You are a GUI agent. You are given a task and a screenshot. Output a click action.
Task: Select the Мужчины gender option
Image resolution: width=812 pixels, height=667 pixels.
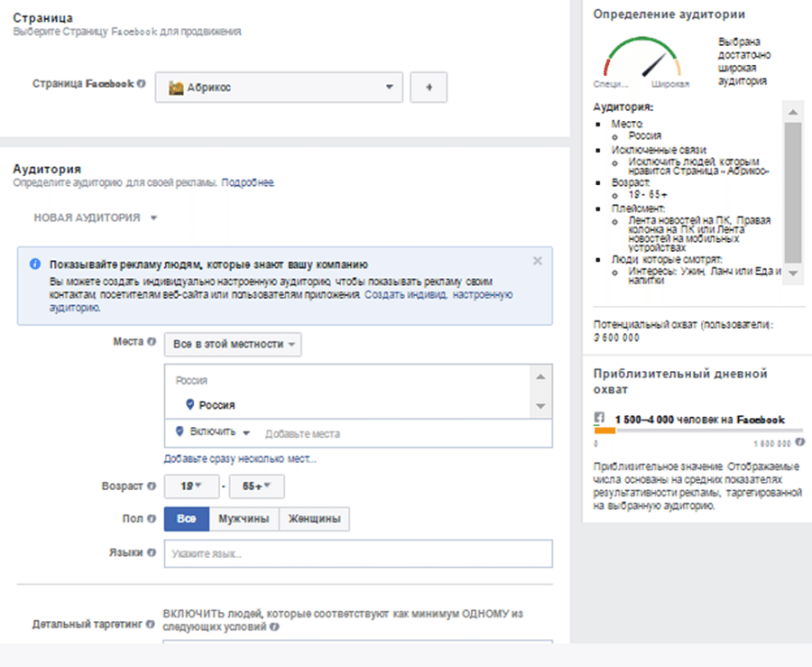click(x=244, y=519)
